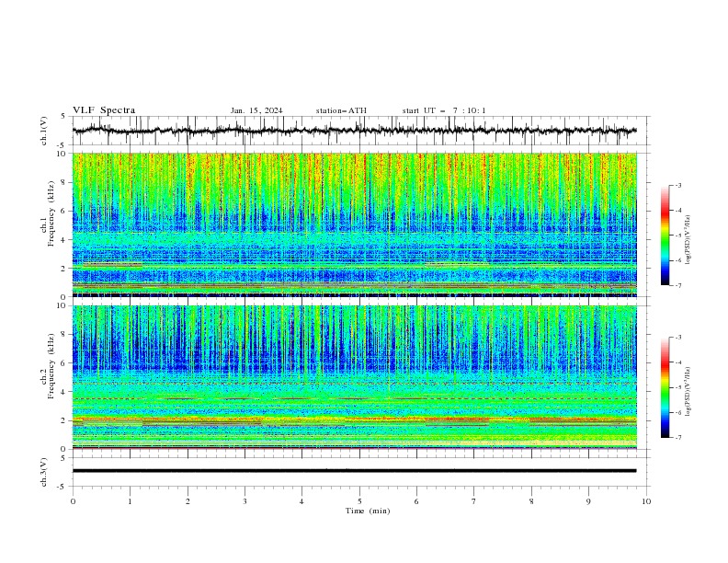Image resolution: width=728 pixels, height=563 pixels.
Task: Select the "start UT = 7 :10: 1" text
Action: pyautogui.click(x=444, y=110)
